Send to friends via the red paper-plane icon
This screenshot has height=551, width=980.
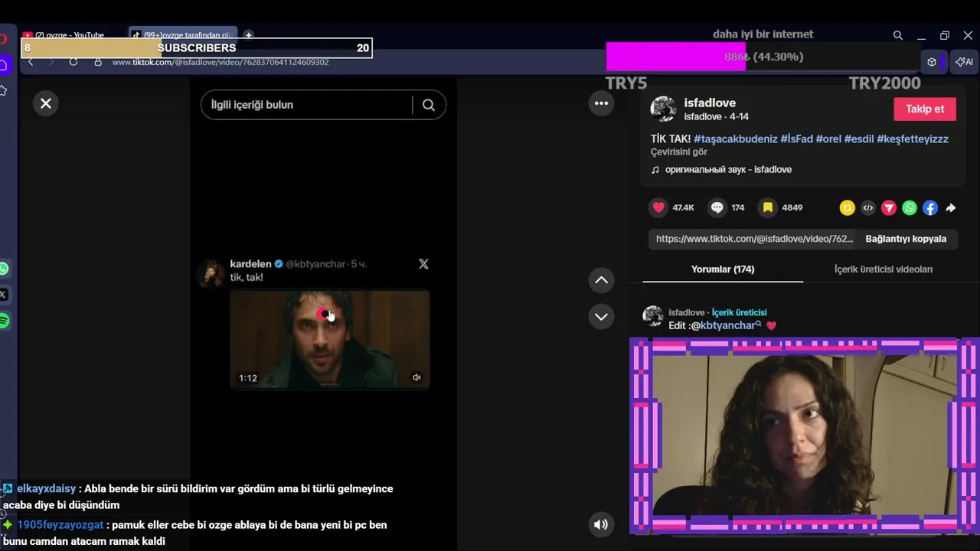(889, 207)
